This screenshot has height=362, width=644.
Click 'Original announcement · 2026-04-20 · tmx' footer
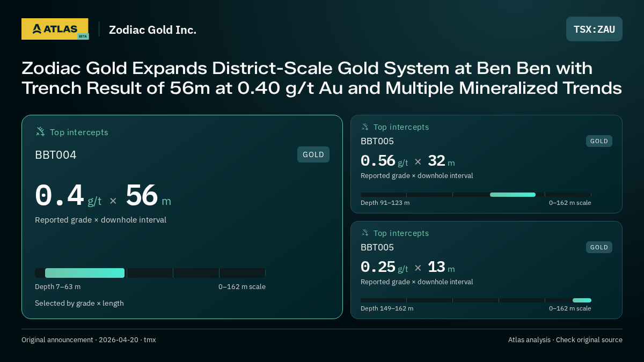[89, 339]
